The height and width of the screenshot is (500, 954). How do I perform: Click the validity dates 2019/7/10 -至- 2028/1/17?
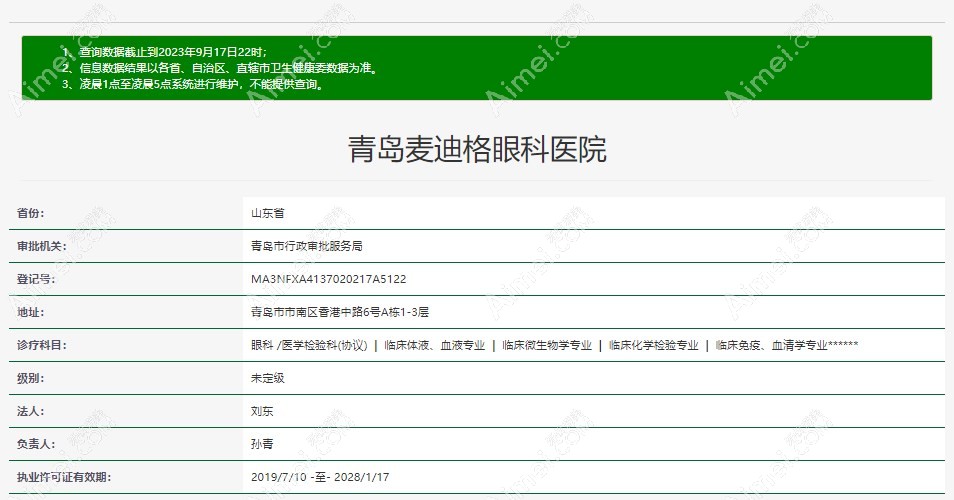point(320,477)
